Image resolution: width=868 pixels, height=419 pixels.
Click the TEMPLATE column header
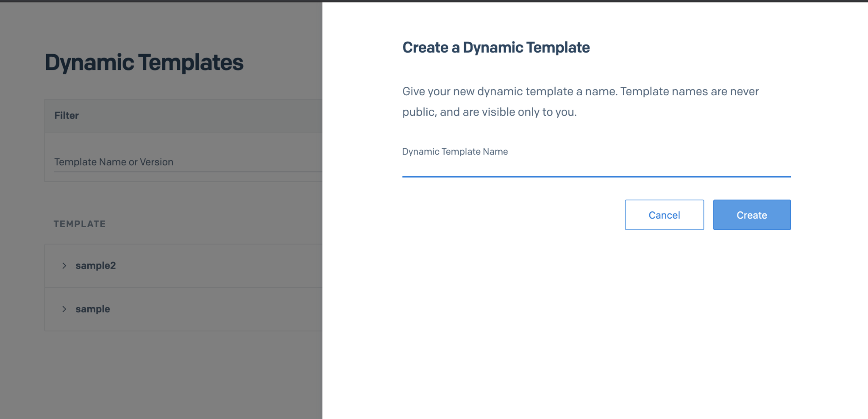79,224
